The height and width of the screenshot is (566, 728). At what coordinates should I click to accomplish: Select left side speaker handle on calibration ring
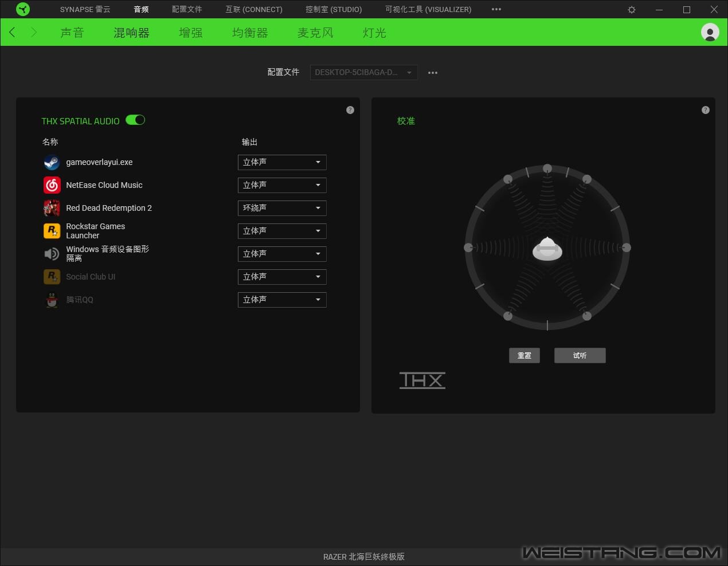468,247
